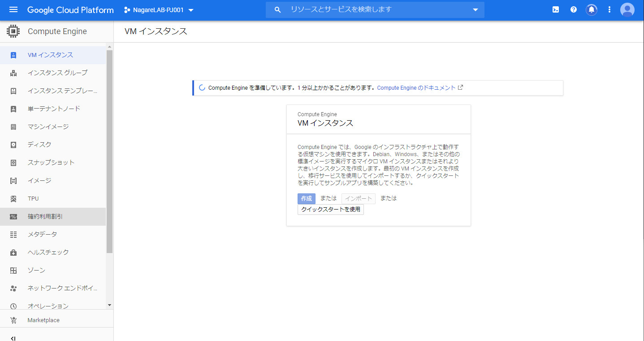Open ゾーン in the sidebar
Image resolution: width=644 pixels, height=341 pixels.
pos(53,271)
